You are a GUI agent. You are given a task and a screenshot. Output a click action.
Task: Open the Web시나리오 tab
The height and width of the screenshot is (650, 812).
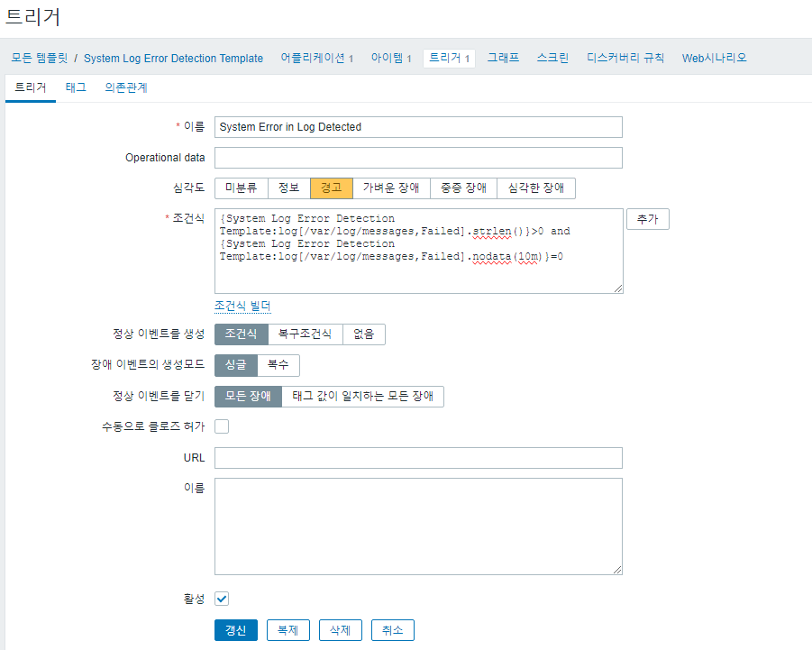(x=714, y=58)
